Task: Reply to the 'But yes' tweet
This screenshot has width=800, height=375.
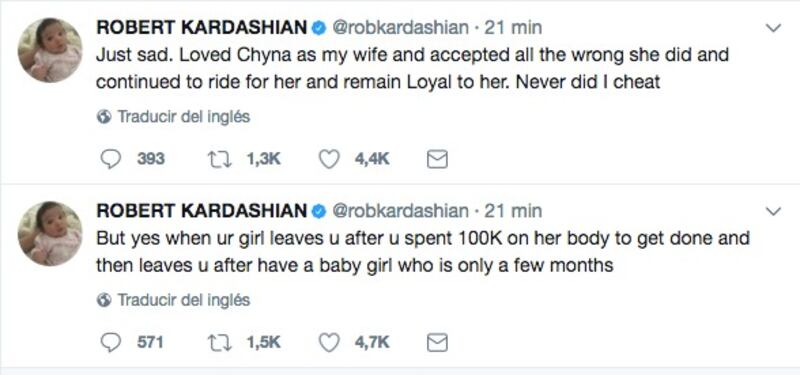Action: coord(110,342)
